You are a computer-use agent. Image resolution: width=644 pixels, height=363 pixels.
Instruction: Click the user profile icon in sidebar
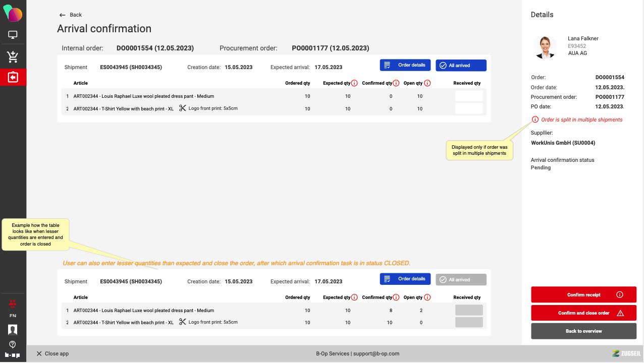click(13, 329)
